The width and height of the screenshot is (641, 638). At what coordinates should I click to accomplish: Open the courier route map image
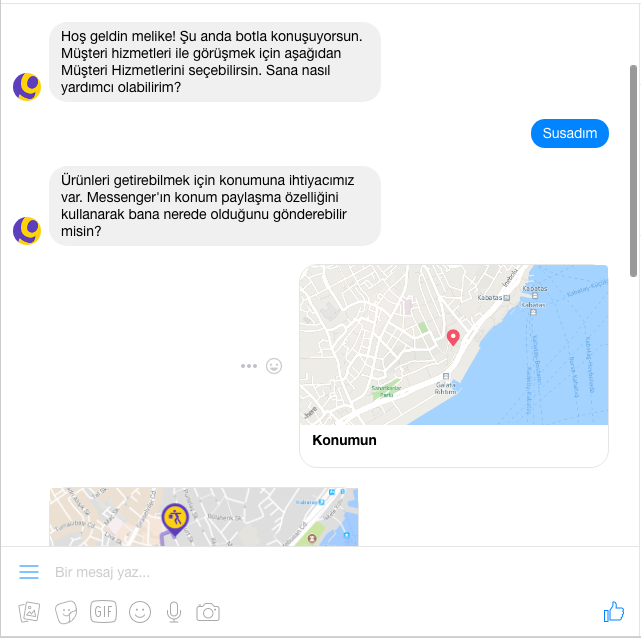(x=204, y=517)
